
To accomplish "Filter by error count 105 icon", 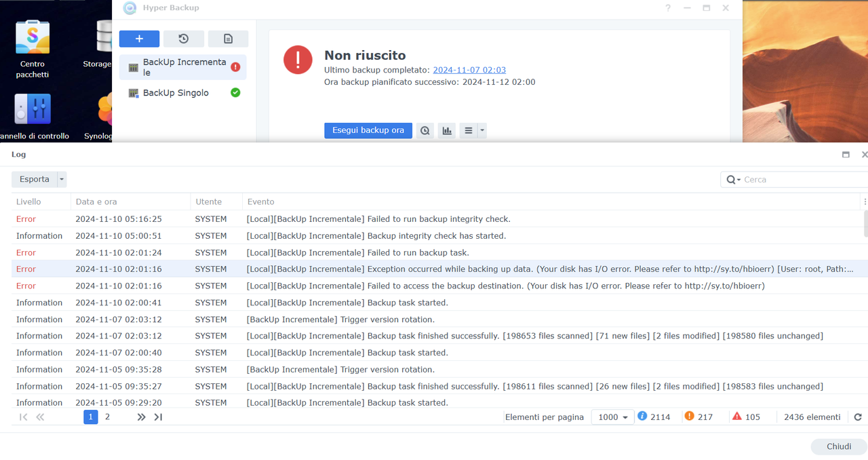I will [737, 417].
